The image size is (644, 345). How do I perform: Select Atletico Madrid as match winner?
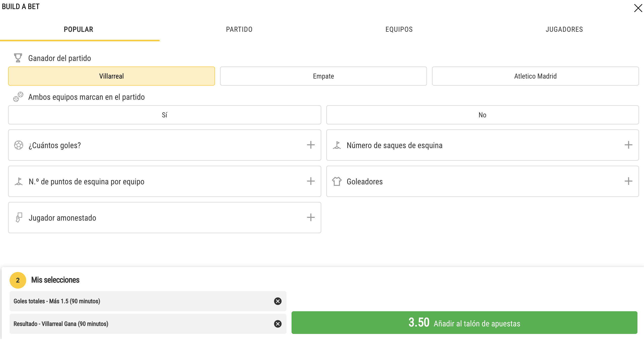535,76
